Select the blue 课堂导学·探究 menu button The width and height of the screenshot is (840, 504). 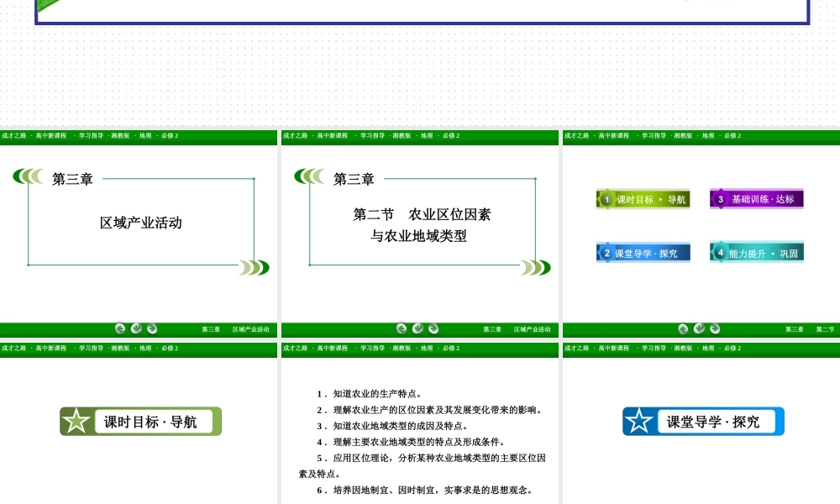click(x=643, y=253)
